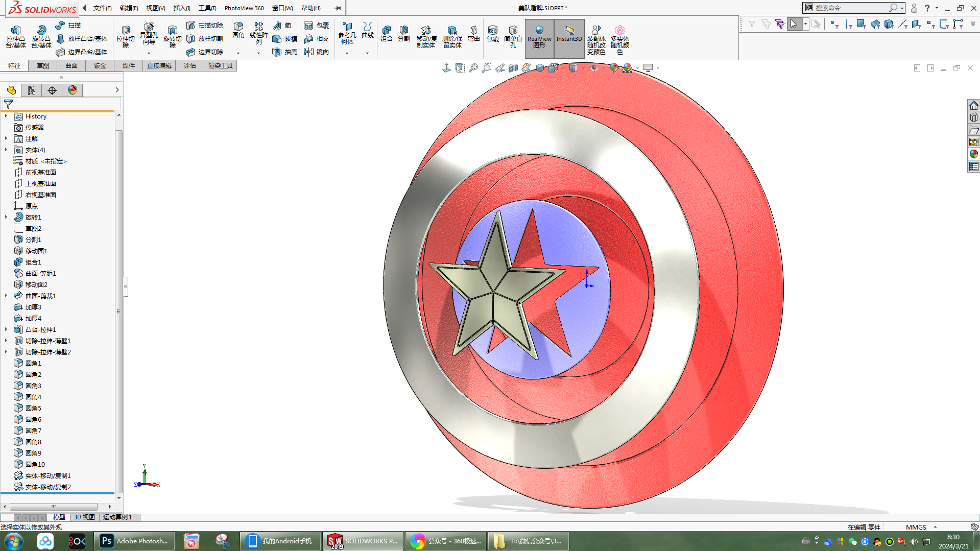The height and width of the screenshot is (551, 980).
Task: Select the 拉伸凸台/基体 extrude boss tool
Action: pos(15,37)
